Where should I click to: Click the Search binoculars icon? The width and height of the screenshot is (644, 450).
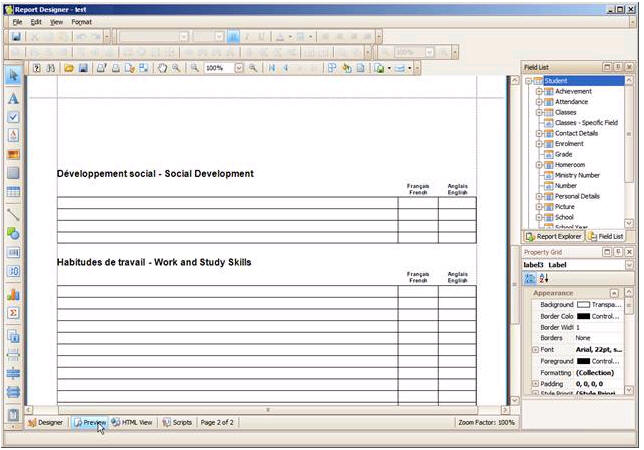pos(51,68)
